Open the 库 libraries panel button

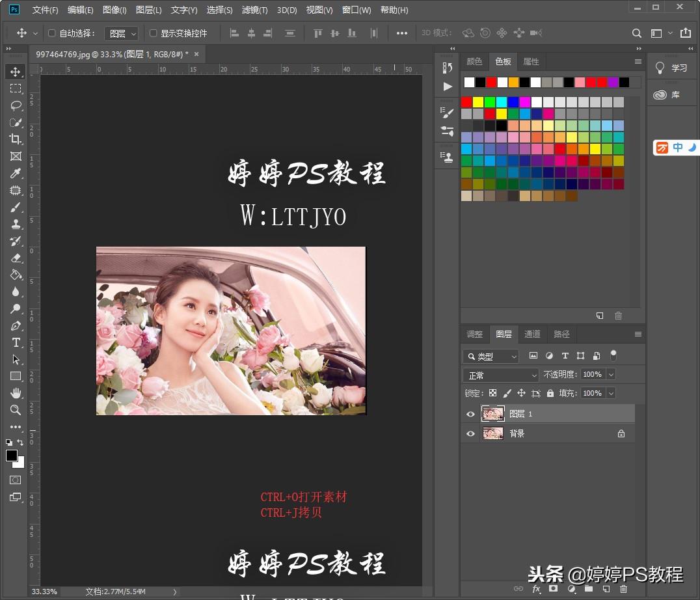[667, 94]
